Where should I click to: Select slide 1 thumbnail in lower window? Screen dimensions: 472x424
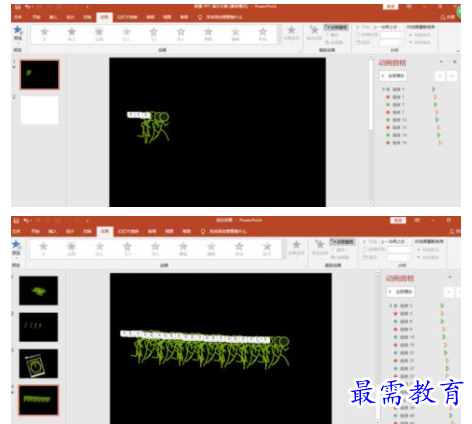click(39, 290)
